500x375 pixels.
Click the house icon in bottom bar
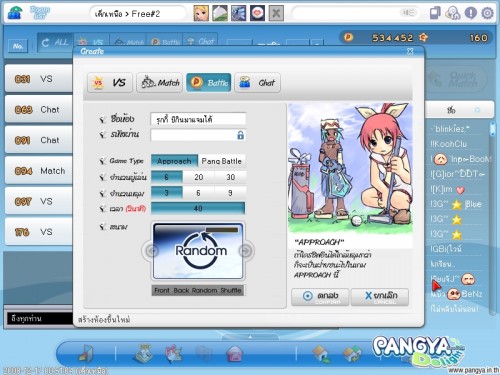(321, 354)
